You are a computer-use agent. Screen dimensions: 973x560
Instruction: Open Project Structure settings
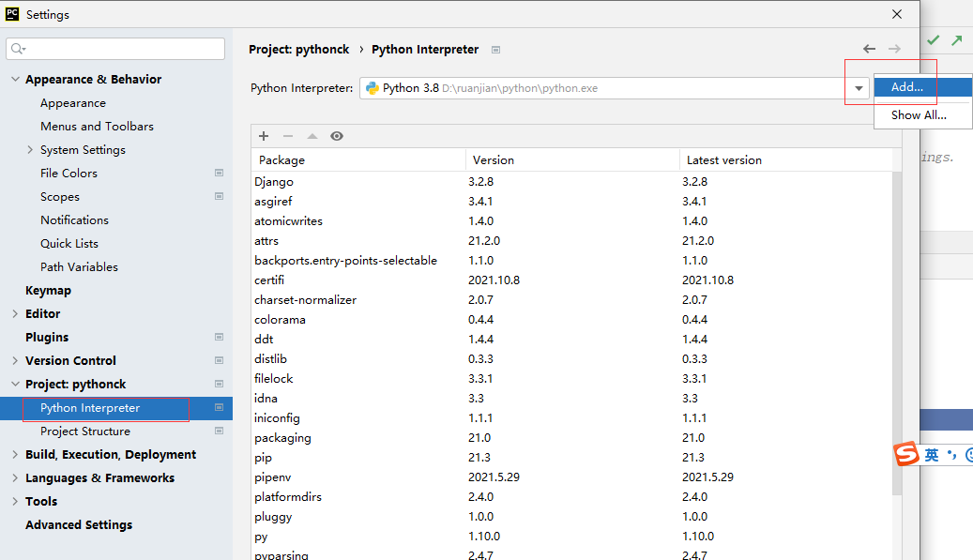click(x=85, y=431)
